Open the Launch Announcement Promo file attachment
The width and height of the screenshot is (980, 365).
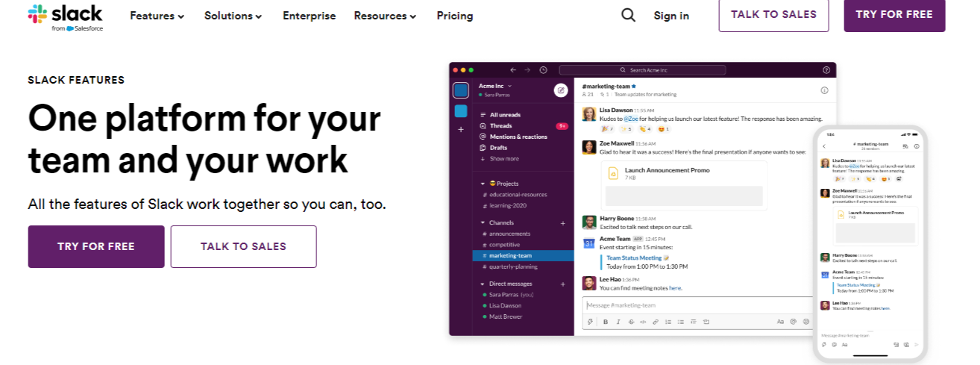(684, 184)
